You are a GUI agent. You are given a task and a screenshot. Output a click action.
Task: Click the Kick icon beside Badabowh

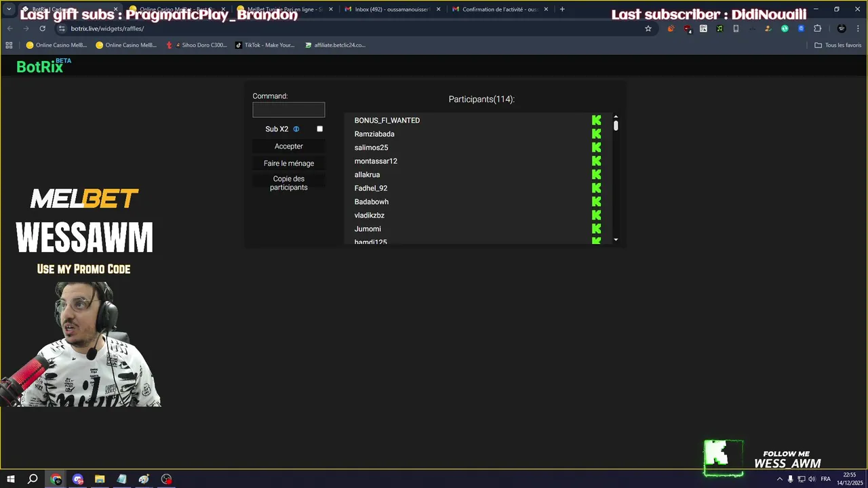[596, 201]
